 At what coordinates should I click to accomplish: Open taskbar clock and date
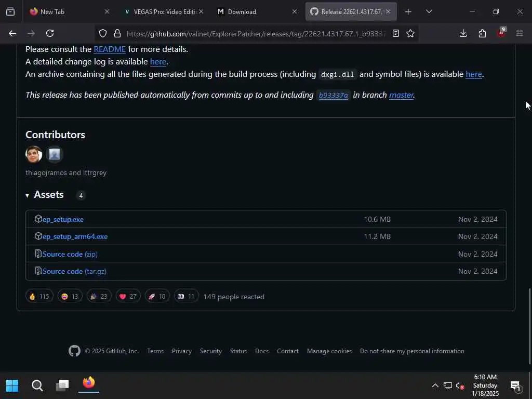click(485, 385)
